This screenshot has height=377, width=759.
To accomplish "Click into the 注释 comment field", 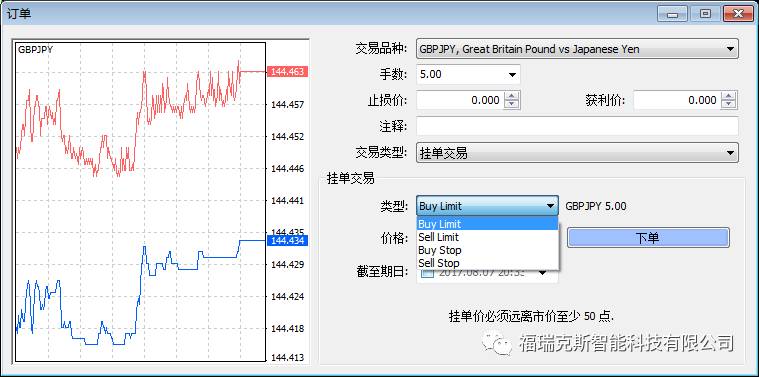I will pos(577,126).
